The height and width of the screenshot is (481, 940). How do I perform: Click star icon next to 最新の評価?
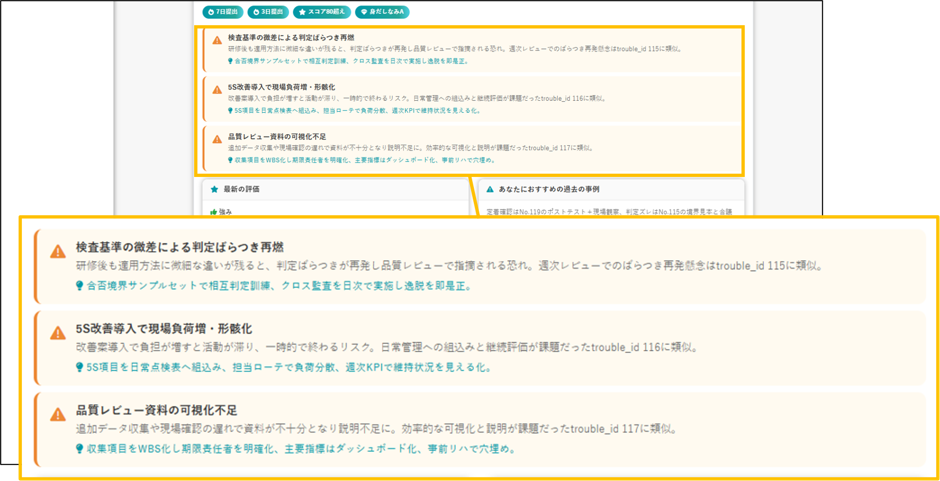click(215, 189)
